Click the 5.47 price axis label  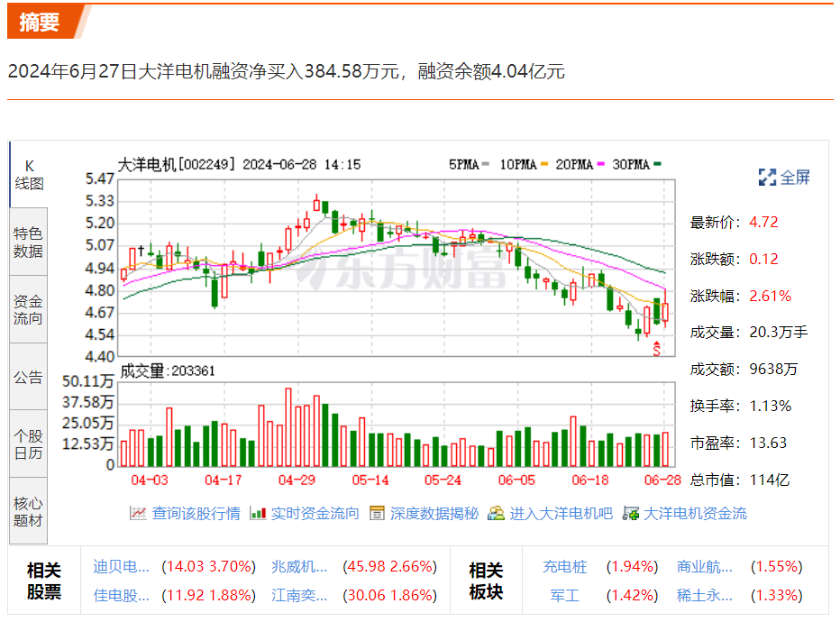[x=100, y=179]
